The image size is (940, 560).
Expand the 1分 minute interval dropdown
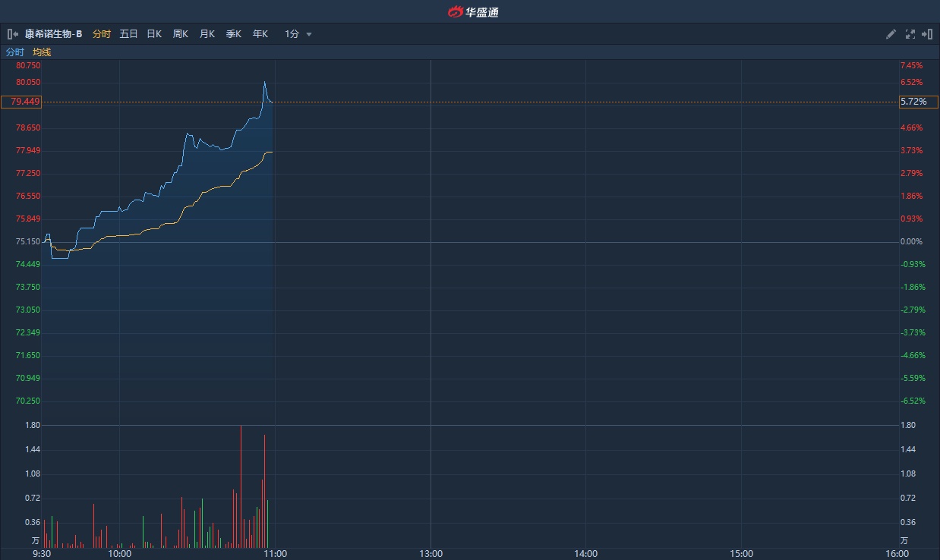pyautogui.click(x=298, y=34)
